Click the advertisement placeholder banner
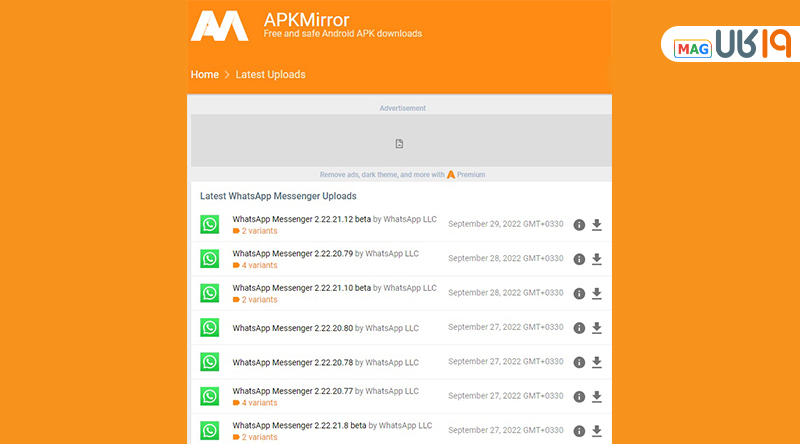Viewport: 800px width, 444px height. (400, 143)
